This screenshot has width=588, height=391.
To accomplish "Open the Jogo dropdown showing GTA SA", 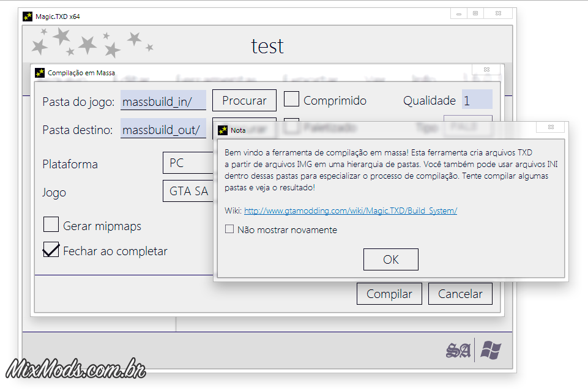I will click(188, 191).
